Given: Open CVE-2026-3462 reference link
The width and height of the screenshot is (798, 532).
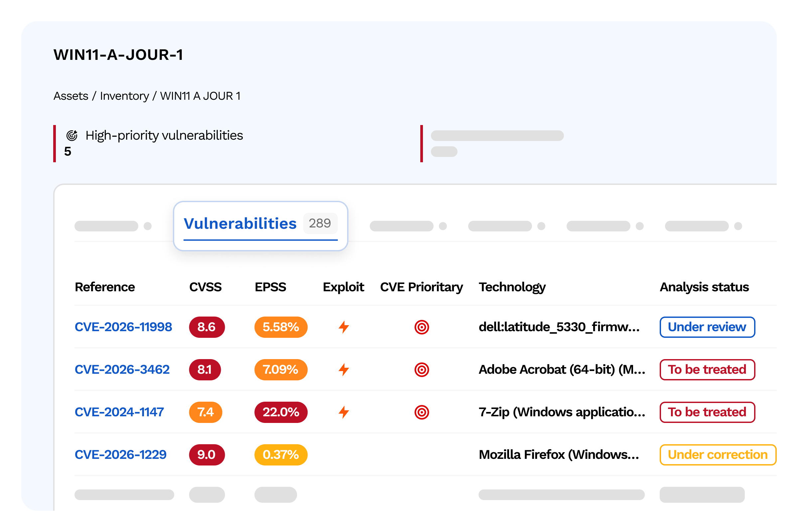Looking at the screenshot, I should coord(122,369).
